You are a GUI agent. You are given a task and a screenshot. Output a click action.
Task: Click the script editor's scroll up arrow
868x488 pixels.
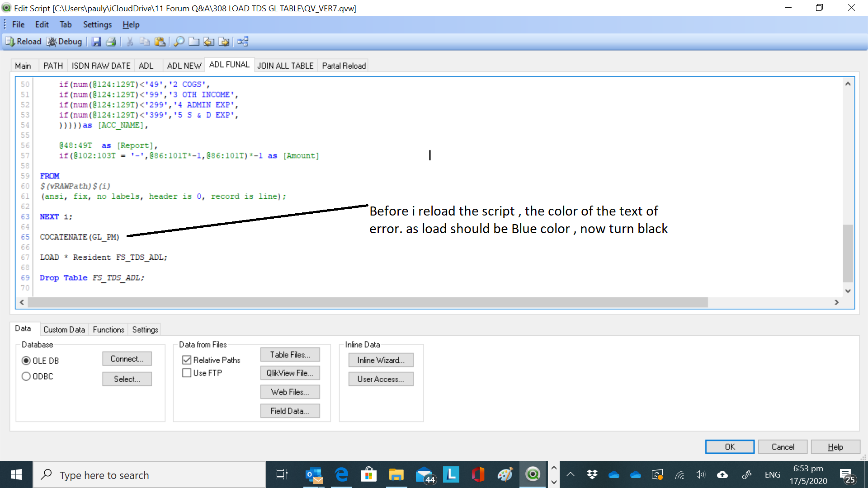(848, 84)
